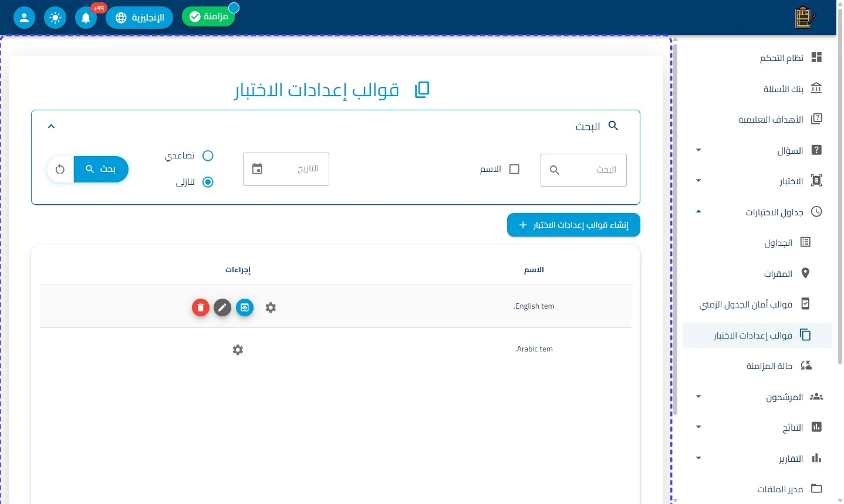Collapse the جداول الاختبارات menu arrow
844x504 pixels.
click(698, 212)
